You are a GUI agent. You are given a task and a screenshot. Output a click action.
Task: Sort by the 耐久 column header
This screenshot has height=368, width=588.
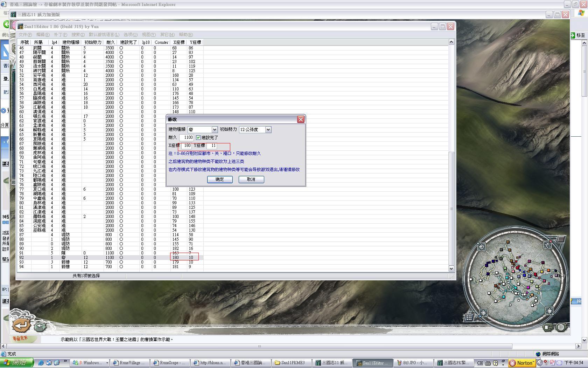[111, 42]
